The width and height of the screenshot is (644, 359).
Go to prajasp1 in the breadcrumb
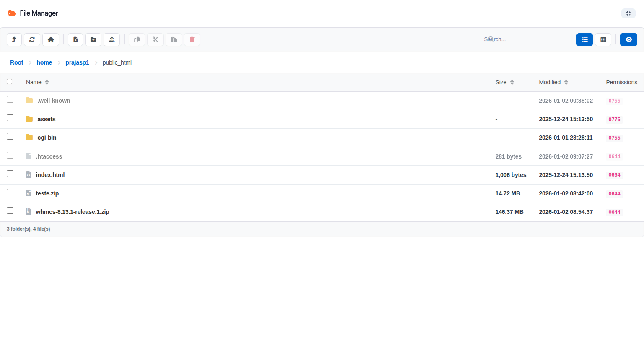tap(77, 62)
